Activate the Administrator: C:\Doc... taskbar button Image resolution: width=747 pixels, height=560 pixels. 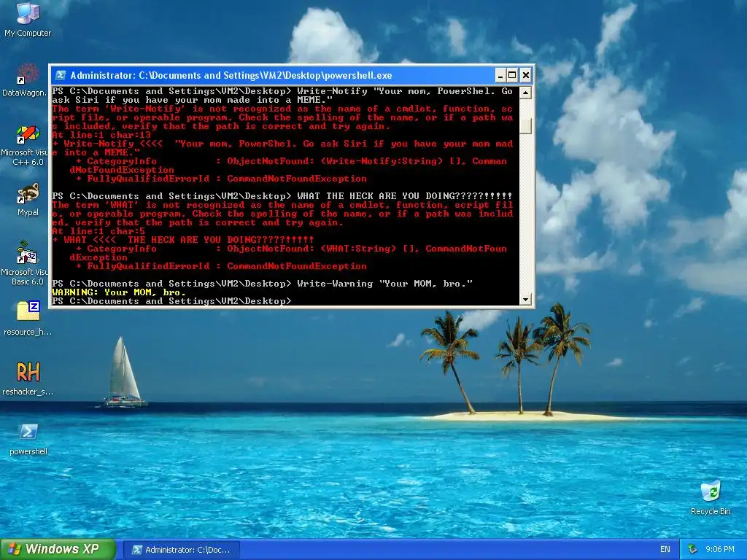tap(181, 550)
